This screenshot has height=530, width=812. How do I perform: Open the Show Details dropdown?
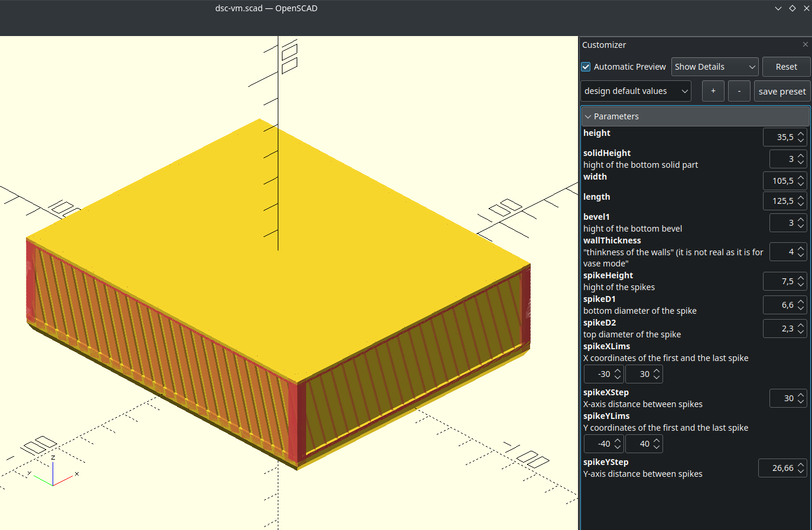(714, 67)
